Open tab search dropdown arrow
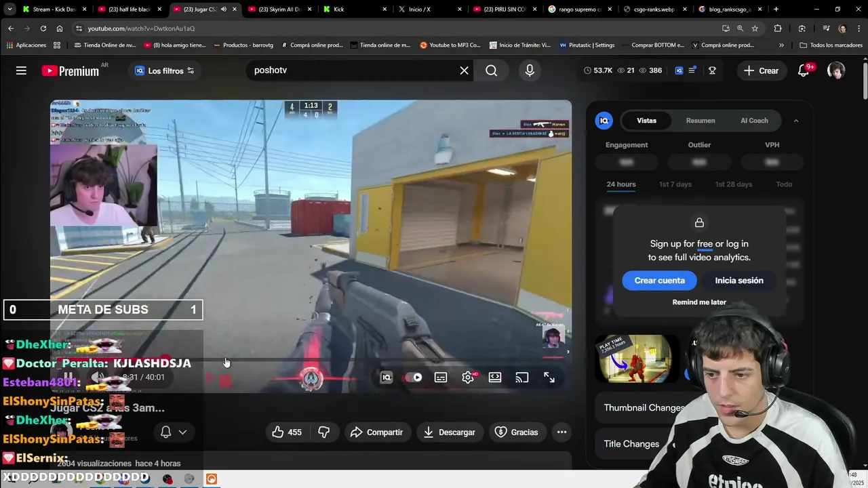 tap(9, 9)
